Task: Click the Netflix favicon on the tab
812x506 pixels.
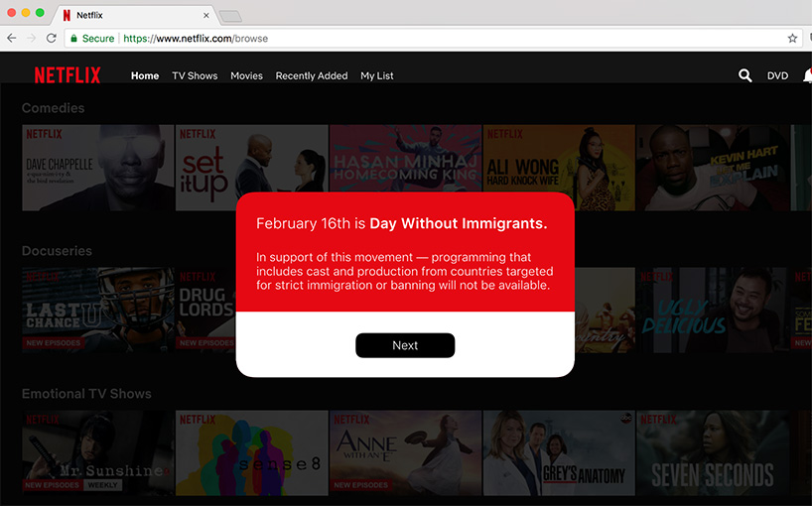Action: coord(67,16)
